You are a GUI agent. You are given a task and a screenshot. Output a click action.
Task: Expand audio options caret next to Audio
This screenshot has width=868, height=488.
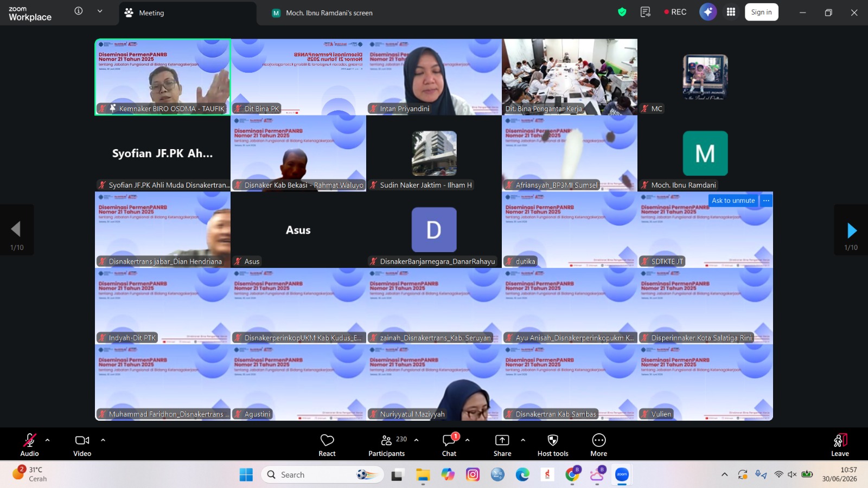tap(48, 440)
